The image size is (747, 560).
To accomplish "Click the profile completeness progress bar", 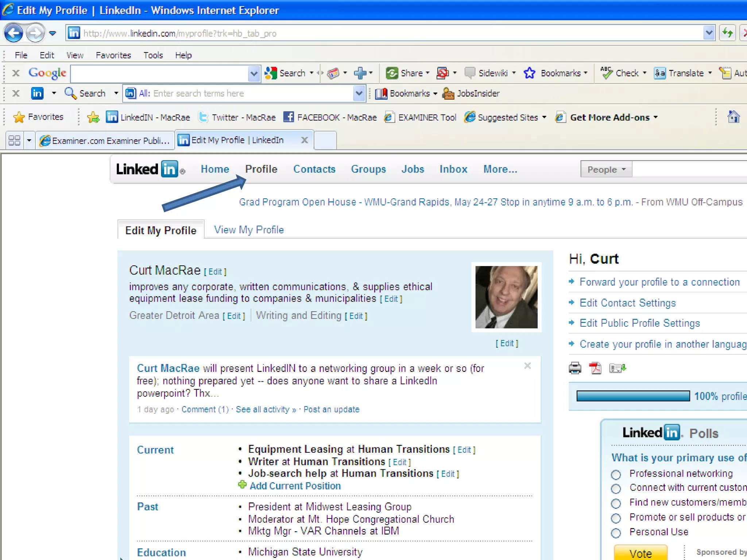I will (633, 396).
